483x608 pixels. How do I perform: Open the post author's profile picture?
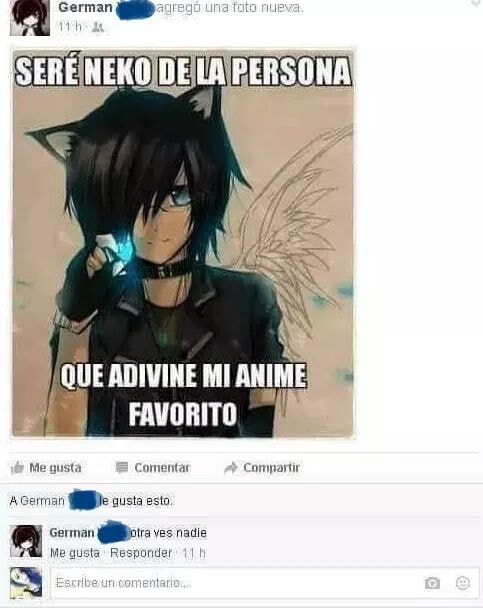click(30, 17)
